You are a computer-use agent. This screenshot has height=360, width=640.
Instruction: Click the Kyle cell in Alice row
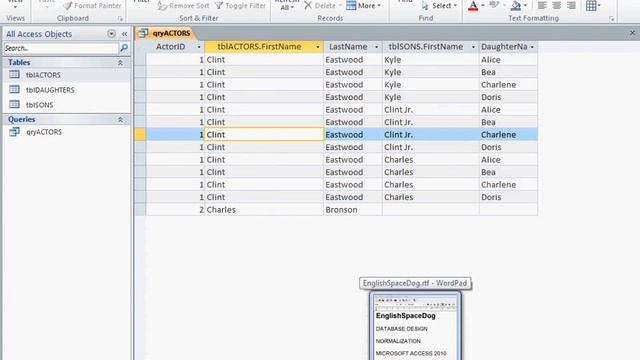(431, 60)
